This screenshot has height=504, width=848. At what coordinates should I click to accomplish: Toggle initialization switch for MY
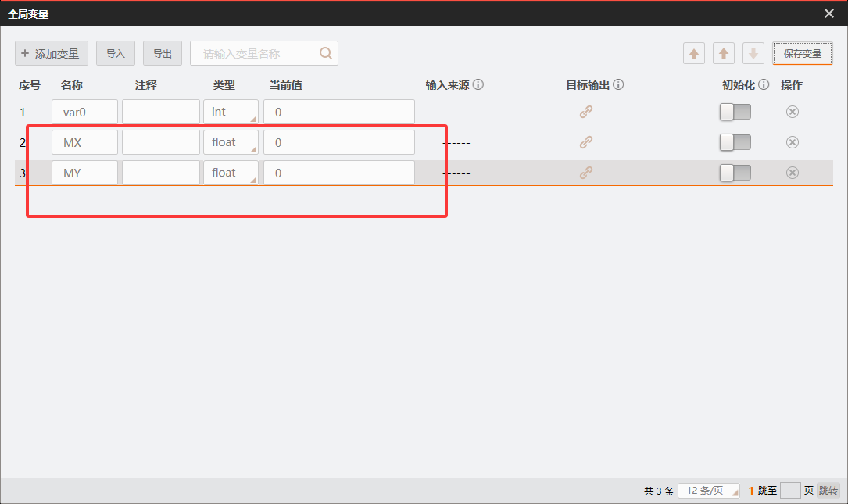coord(735,173)
